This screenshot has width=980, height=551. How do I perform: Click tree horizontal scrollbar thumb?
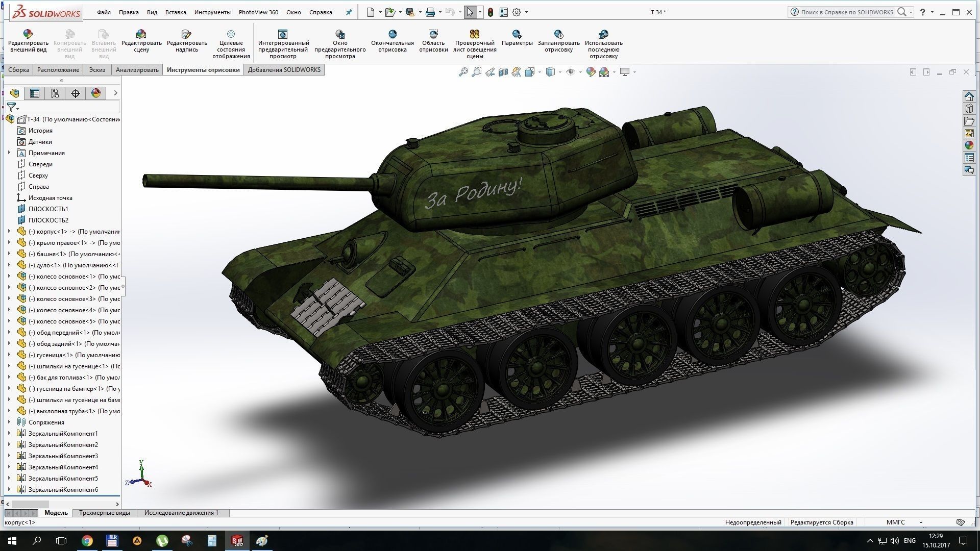coord(31,504)
